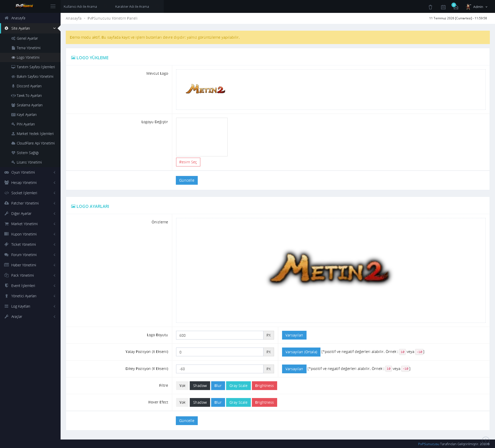This screenshot has width=495, height=448.
Task: Open the messages envelope icon
Action: (x=456, y=7)
